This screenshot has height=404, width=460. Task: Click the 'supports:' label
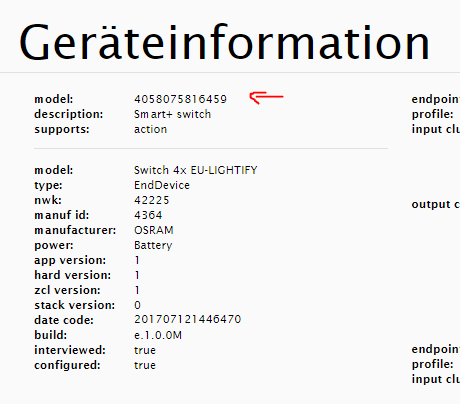(62, 129)
